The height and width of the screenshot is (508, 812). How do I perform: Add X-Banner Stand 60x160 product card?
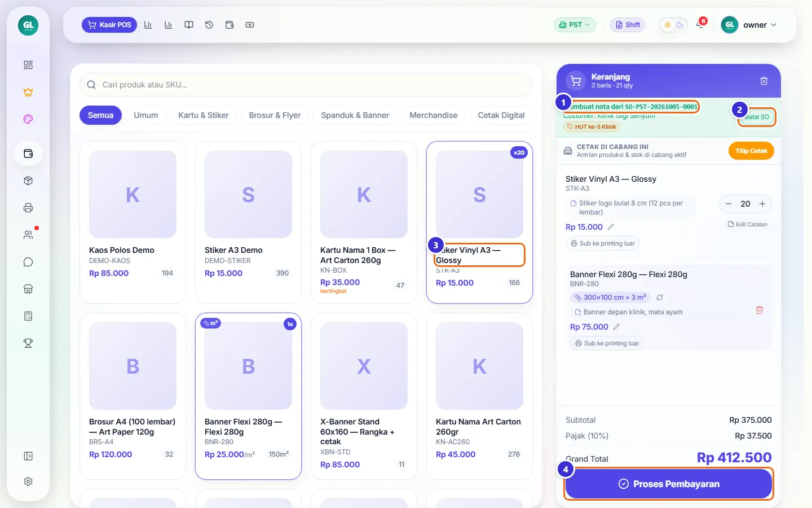364,396
